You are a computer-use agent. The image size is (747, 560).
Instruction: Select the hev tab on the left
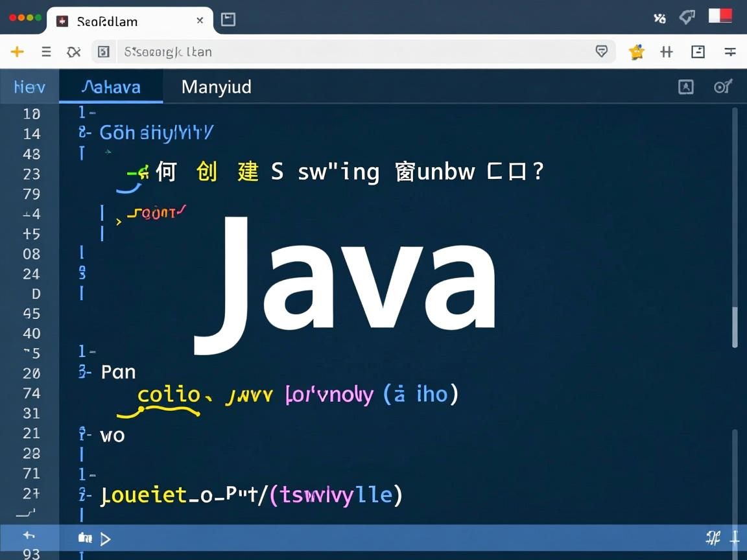click(x=29, y=86)
